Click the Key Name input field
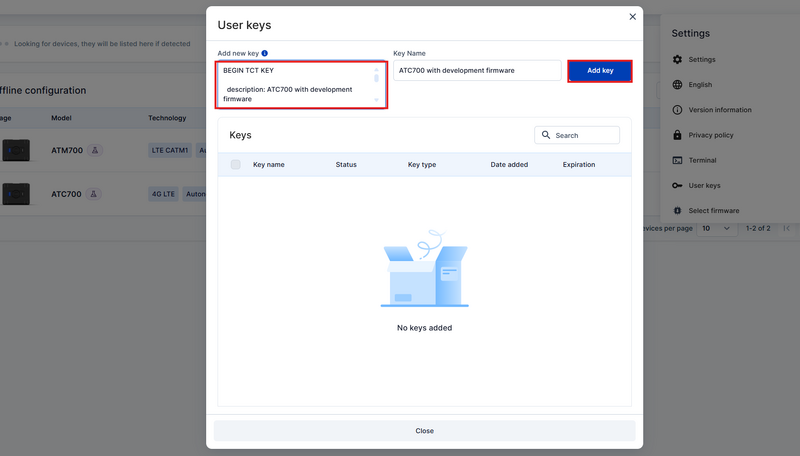This screenshot has height=456, width=800. pos(477,71)
